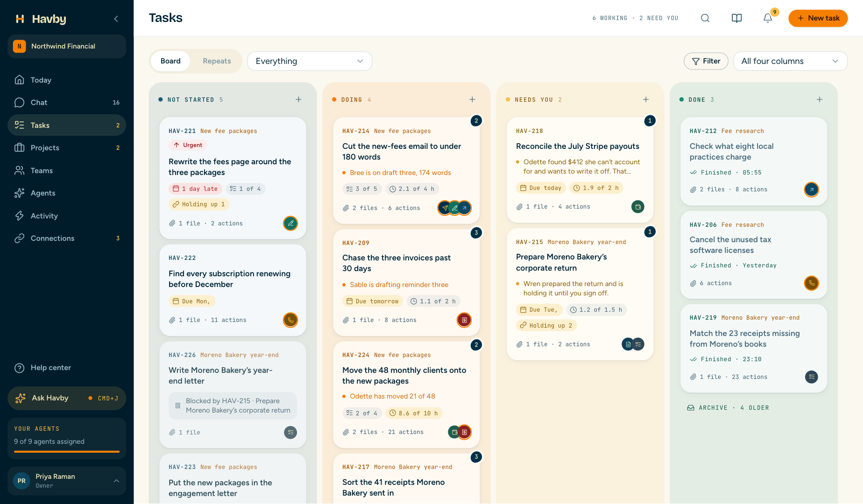
Task: Click the 6 working 2 need you status
Action: coord(635,18)
